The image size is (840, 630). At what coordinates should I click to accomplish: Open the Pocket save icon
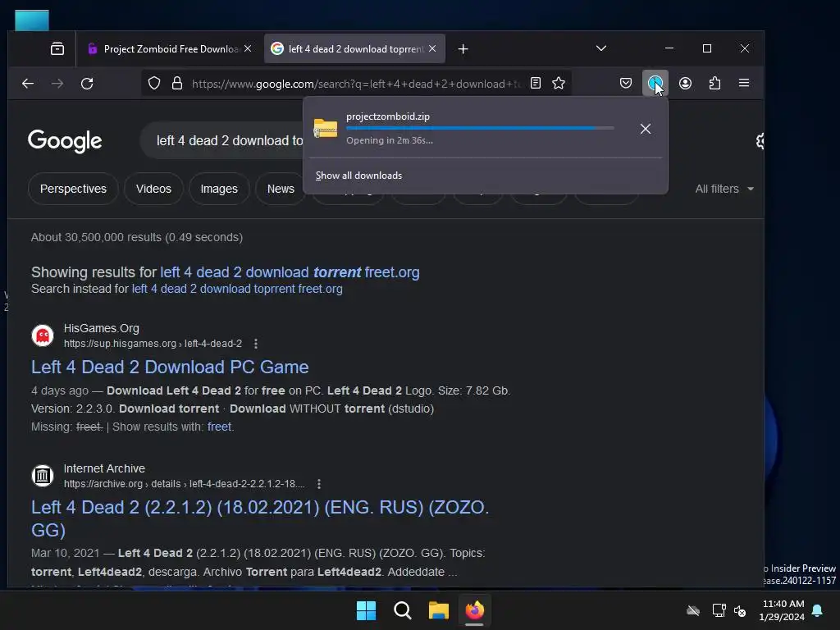tap(626, 83)
